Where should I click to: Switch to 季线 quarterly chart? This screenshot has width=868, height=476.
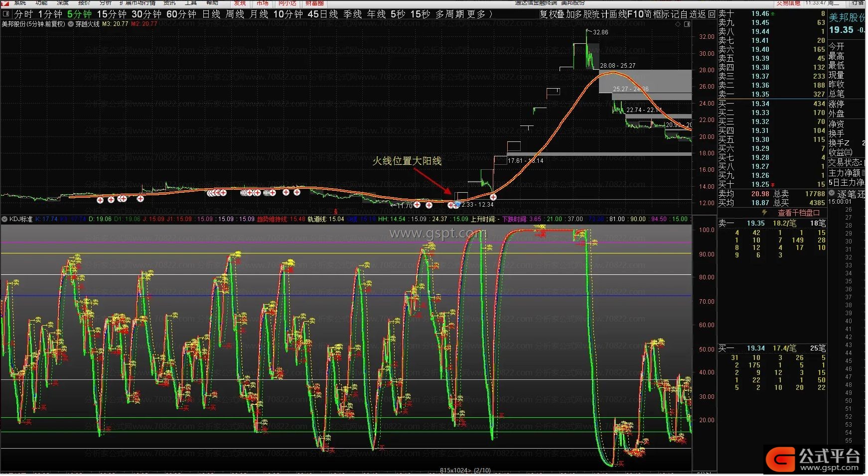(352, 14)
